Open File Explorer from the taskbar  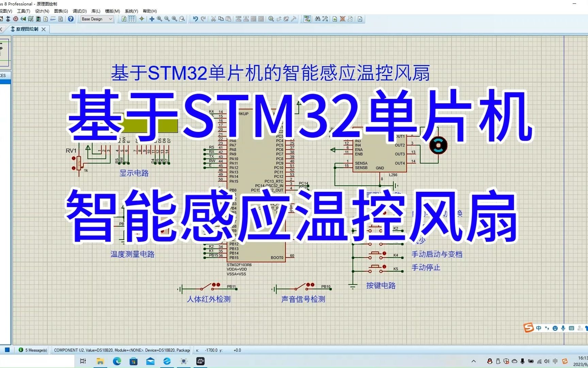coord(100,361)
